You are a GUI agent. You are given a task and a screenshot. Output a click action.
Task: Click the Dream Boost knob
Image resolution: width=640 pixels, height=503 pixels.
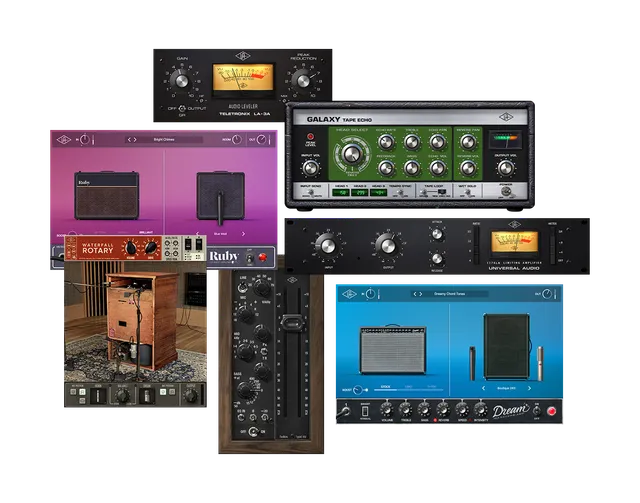(358, 390)
